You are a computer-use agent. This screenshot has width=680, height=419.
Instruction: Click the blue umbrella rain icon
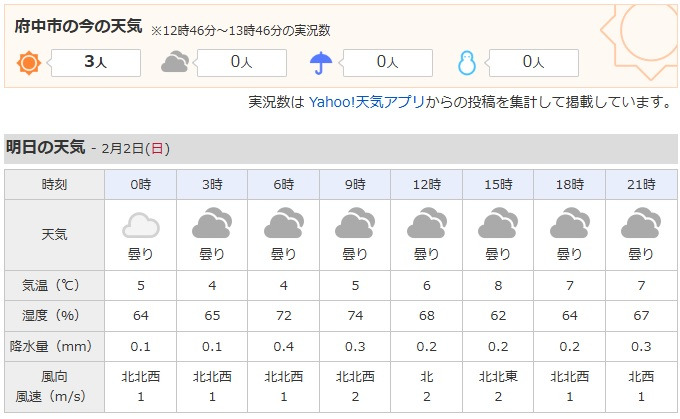tap(321, 63)
